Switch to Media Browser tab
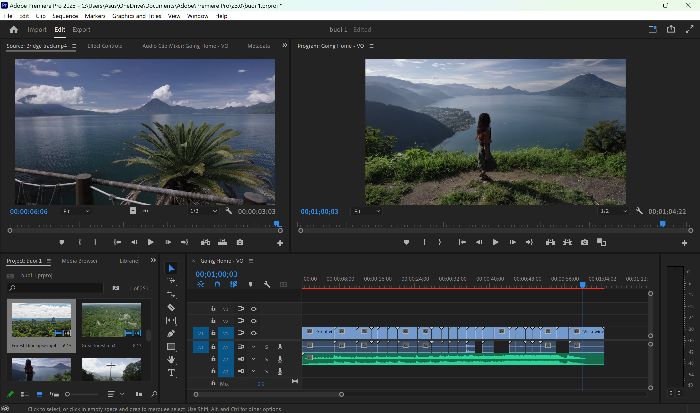700x413 pixels. point(79,261)
